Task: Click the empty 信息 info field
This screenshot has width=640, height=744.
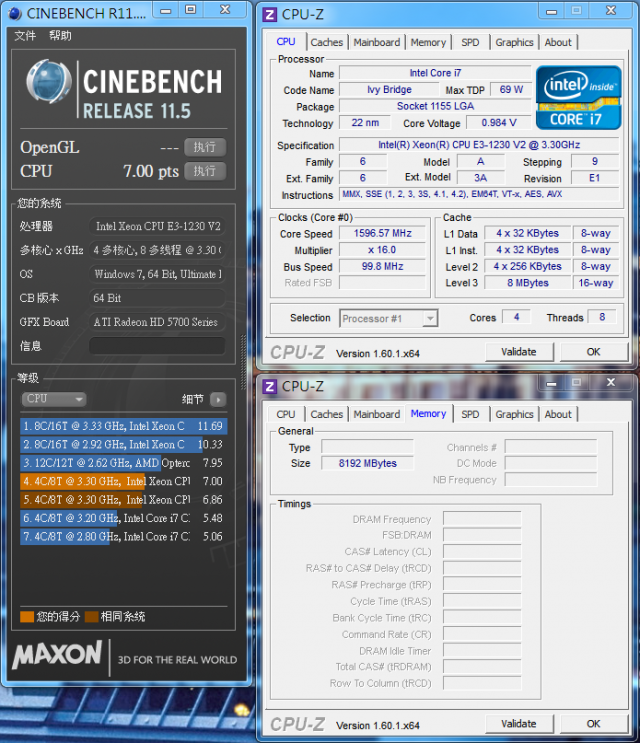Action: [x=157, y=346]
